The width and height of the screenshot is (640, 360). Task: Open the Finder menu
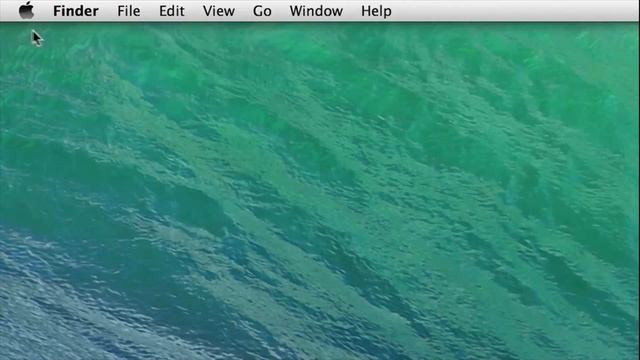coord(76,11)
